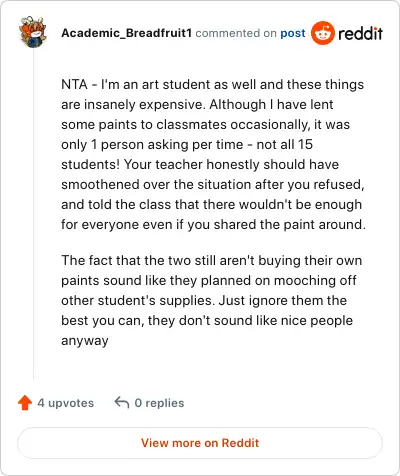Click the 'commented on' text
400x476 pixels.
point(236,33)
